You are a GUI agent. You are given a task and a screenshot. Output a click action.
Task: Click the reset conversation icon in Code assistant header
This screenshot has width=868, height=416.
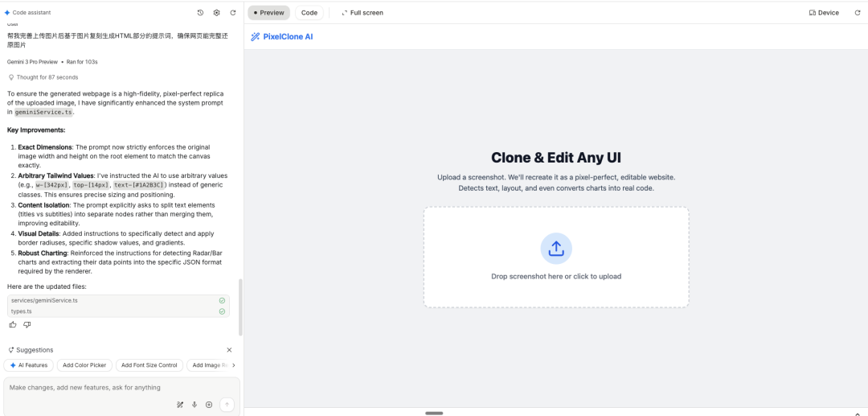pyautogui.click(x=233, y=13)
